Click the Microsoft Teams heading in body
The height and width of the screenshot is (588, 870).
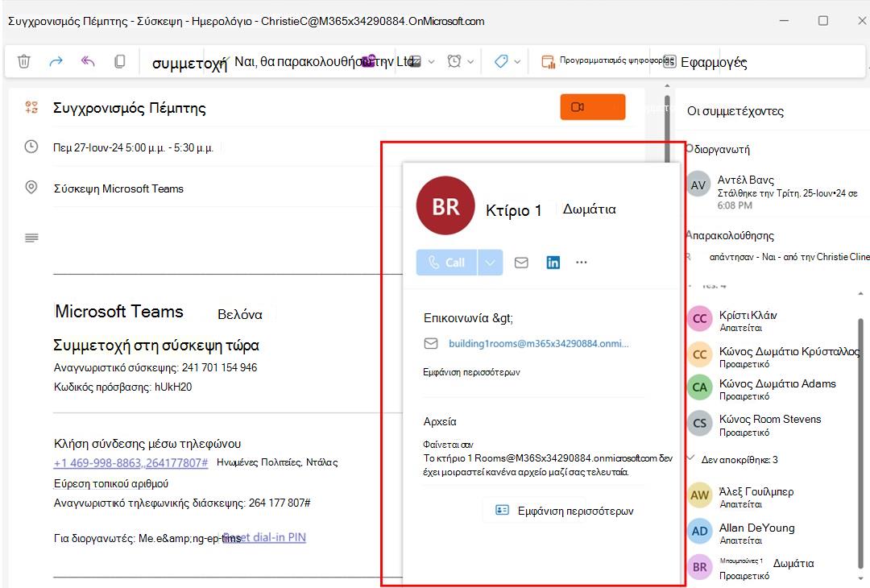(118, 311)
